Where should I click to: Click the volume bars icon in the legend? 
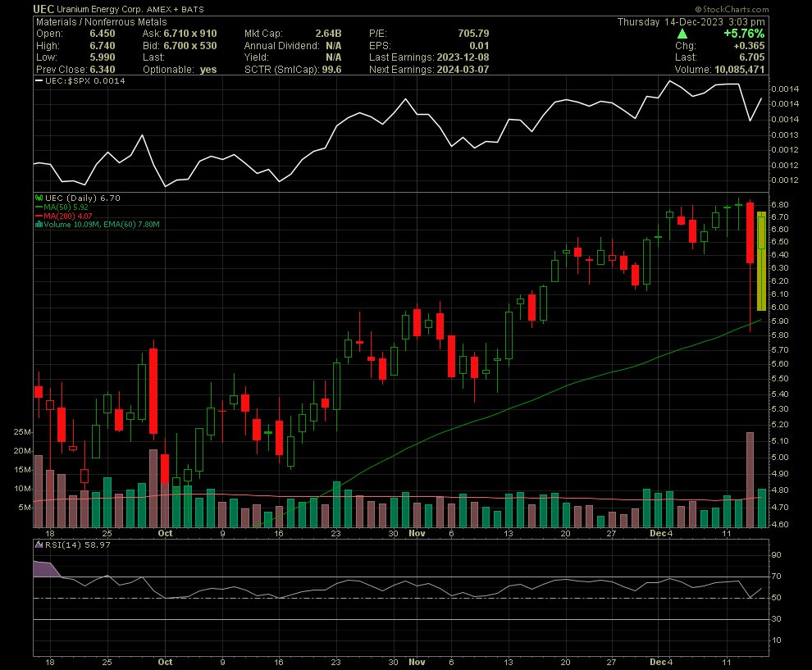(x=39, y=224)
